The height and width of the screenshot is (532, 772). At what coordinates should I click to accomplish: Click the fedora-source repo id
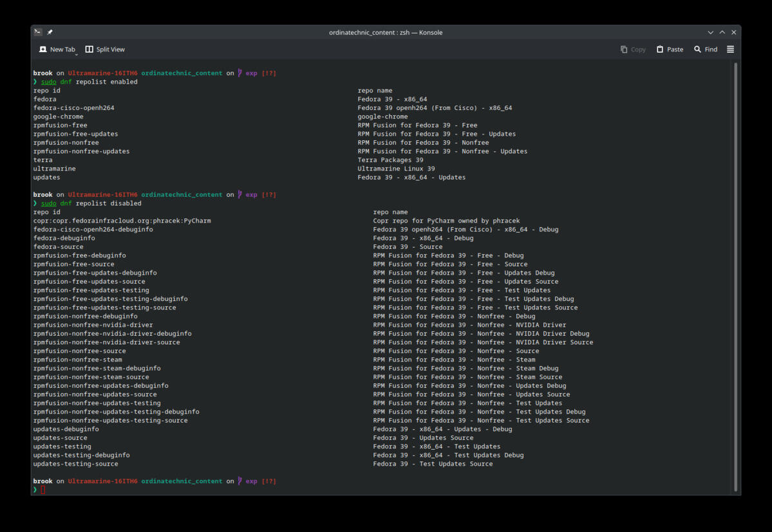[58, 247]
